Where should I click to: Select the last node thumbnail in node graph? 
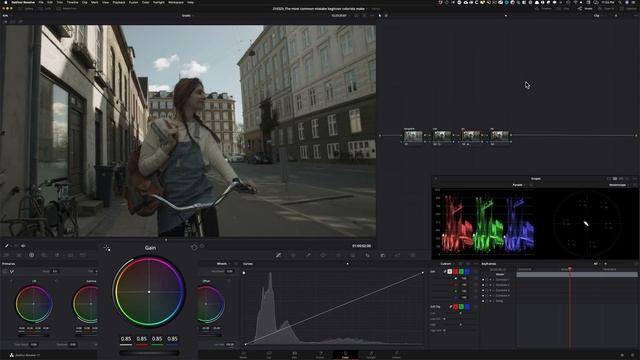(499, 136)
